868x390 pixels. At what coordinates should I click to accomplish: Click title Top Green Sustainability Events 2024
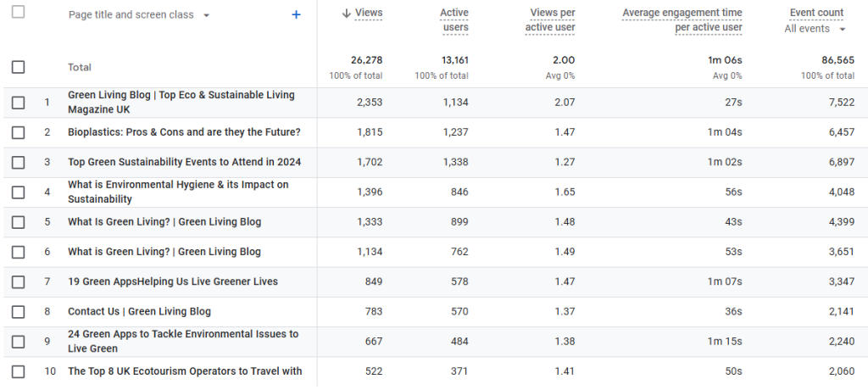[184, 162]
